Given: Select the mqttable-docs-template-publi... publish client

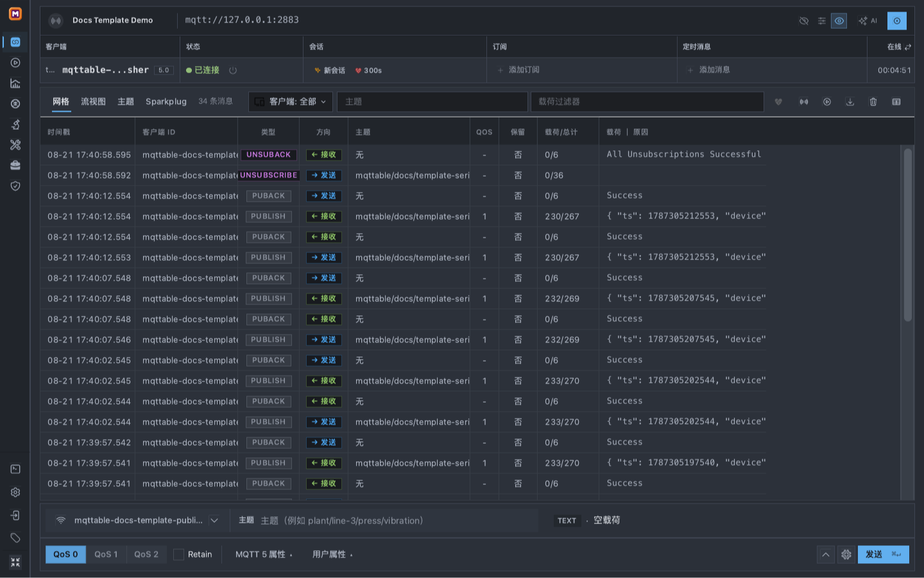Looking at the screenshot, I should tap(138, 521).
